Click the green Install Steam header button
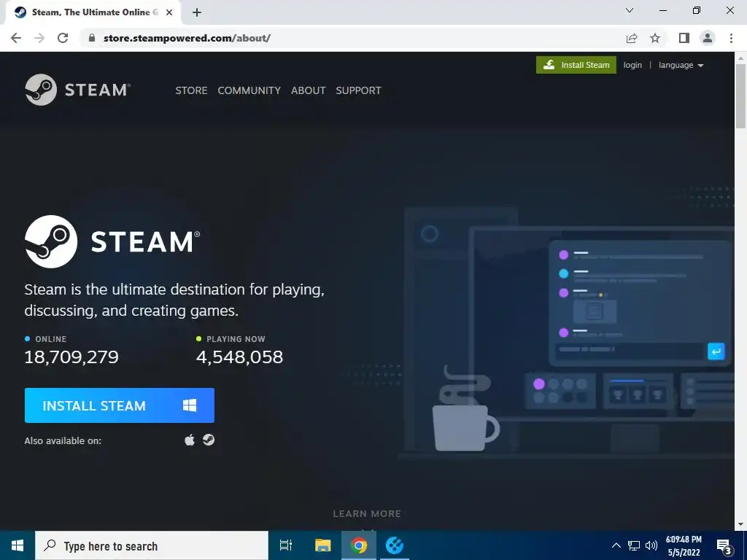This screenshot has width=747, height=560. pos(576,65)
